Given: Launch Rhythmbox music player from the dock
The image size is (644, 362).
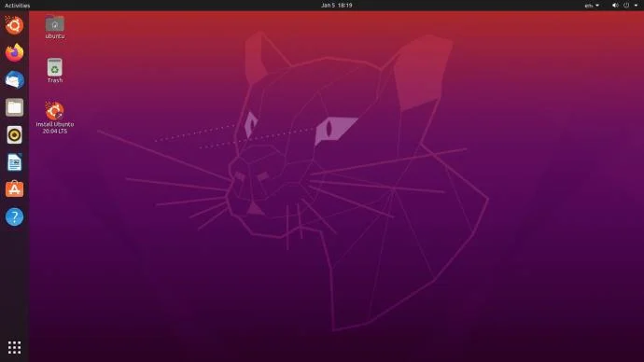Looking at the screenshot, I should coord(14,134).
